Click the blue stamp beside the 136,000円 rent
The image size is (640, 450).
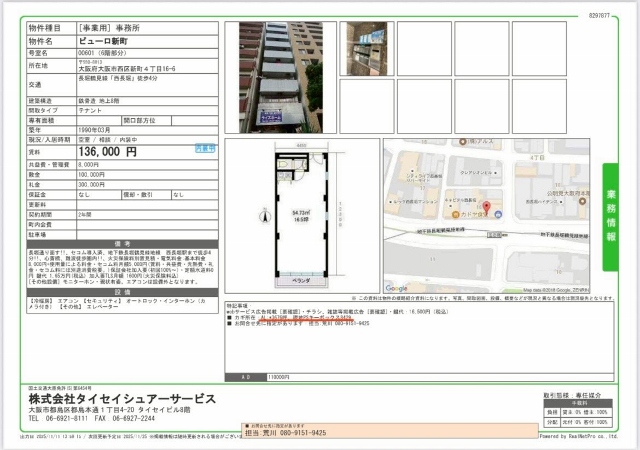click(x=203, y=150)
